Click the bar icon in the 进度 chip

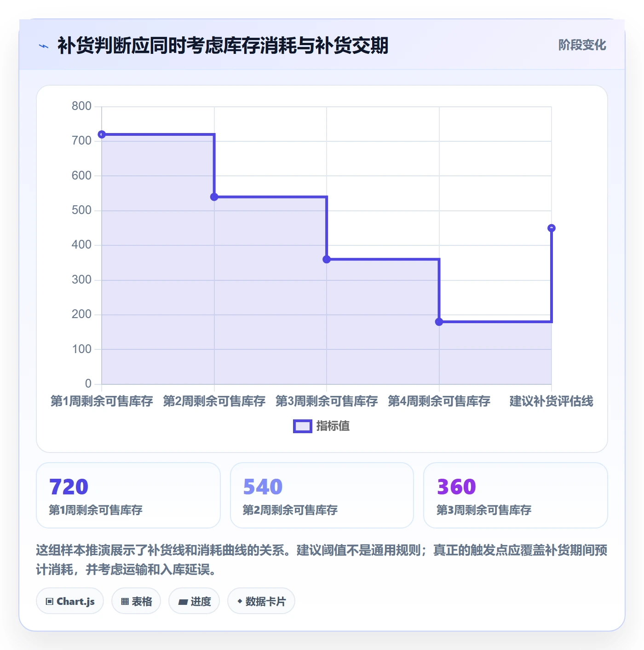(x=183, y=602)
